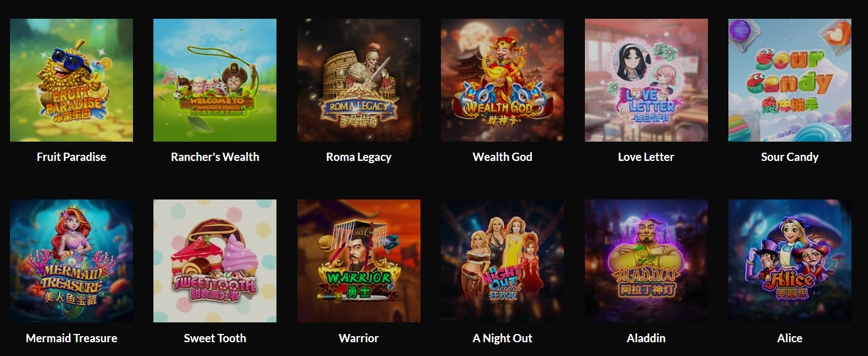Select the Roma Legacy game artwork
The image size is (868, 356).
coord(359,80)
